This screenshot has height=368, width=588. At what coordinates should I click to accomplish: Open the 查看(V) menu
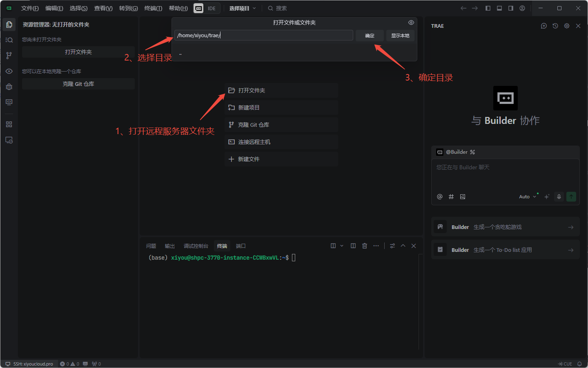pos(103,8)
